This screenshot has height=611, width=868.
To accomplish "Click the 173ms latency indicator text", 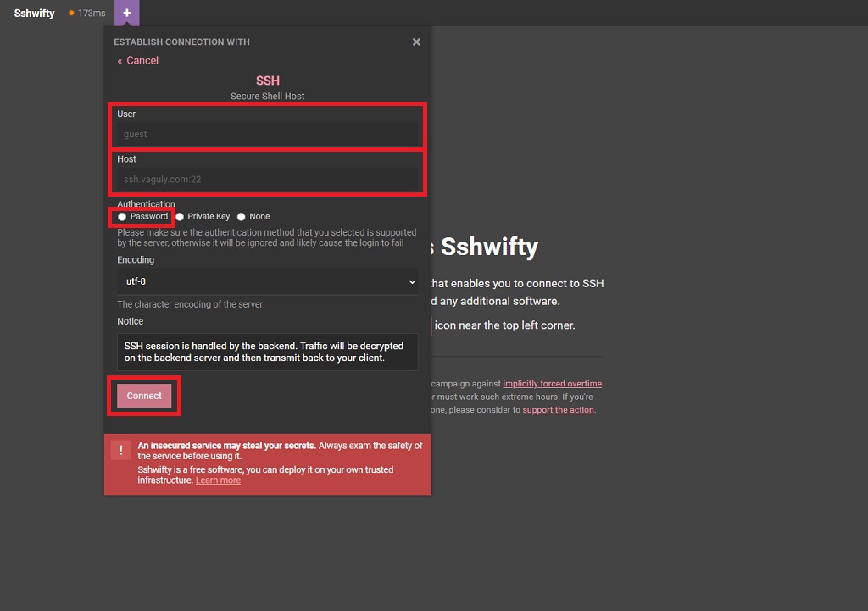I will coord(92,14).
